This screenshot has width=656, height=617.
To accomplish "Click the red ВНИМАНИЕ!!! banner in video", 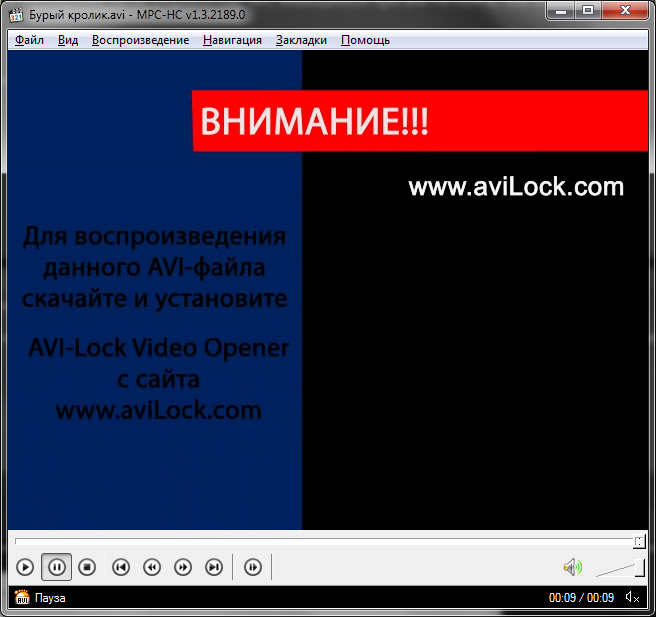I will click(420, 121).
